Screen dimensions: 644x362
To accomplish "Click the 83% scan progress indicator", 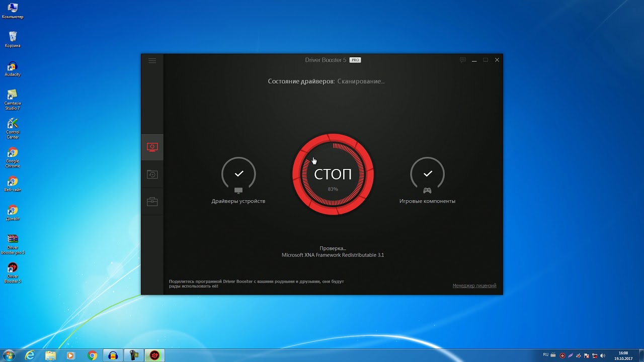I will tap(333, 189).
